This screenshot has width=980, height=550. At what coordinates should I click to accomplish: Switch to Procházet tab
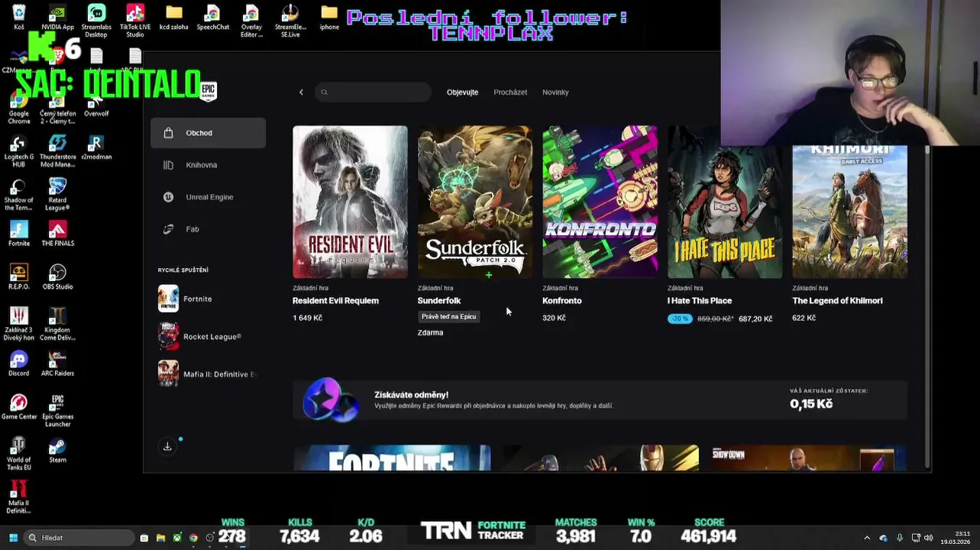[510, 92]
